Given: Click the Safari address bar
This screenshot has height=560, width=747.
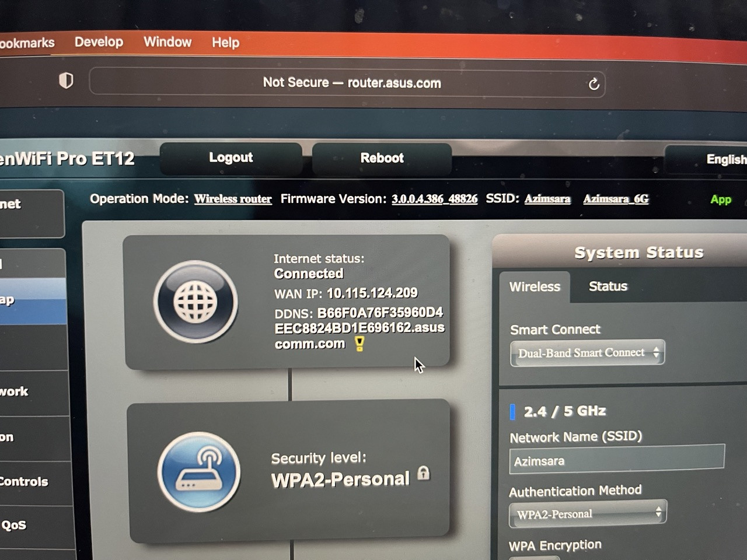Looking at the screenshot, I should 347,83.
